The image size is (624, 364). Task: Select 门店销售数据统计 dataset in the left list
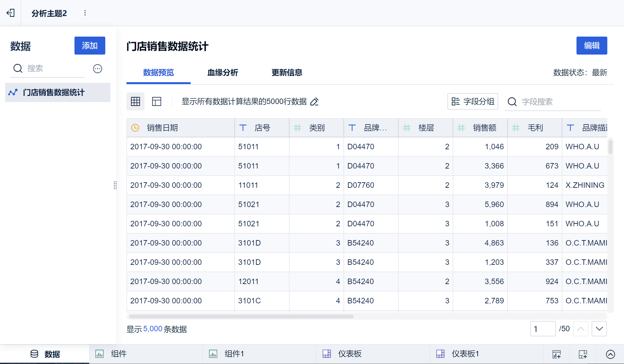point(54,92)
